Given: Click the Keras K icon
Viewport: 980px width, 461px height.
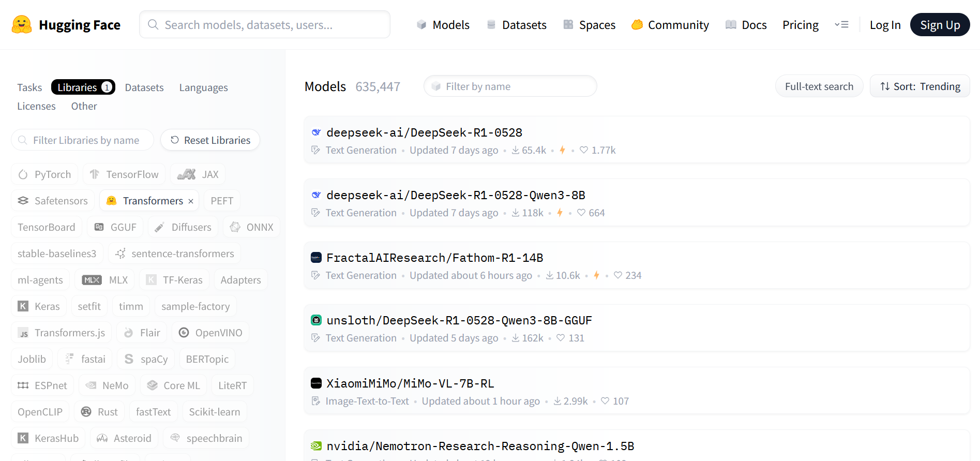Looking at the screenshot, I should pyautogui.click(x=23, y=306).
